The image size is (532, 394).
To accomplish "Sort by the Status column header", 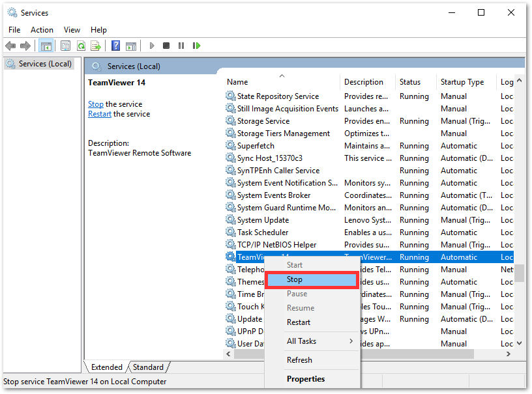I will coord(416,82).
